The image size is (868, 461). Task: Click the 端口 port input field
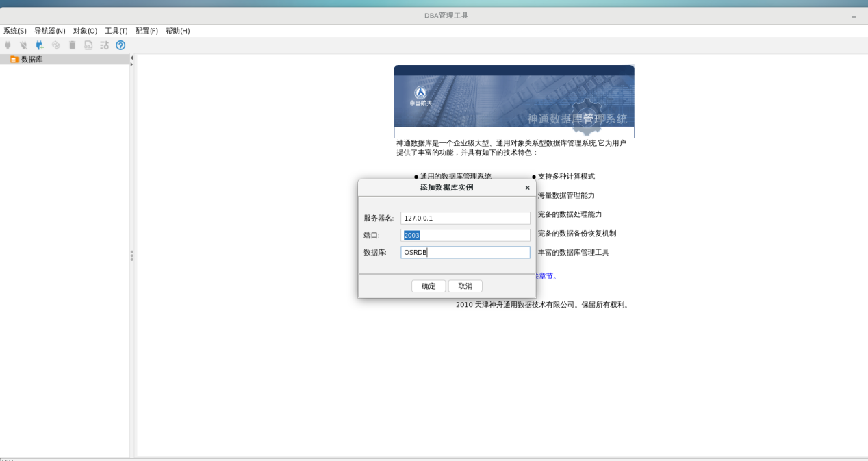click(465, 235)
